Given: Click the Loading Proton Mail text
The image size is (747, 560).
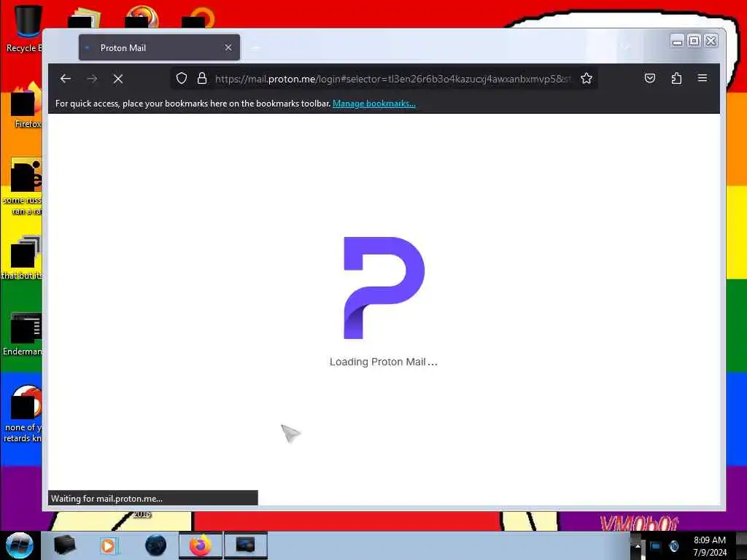Looking at the screenshot, I should click(x=383, y=362).
